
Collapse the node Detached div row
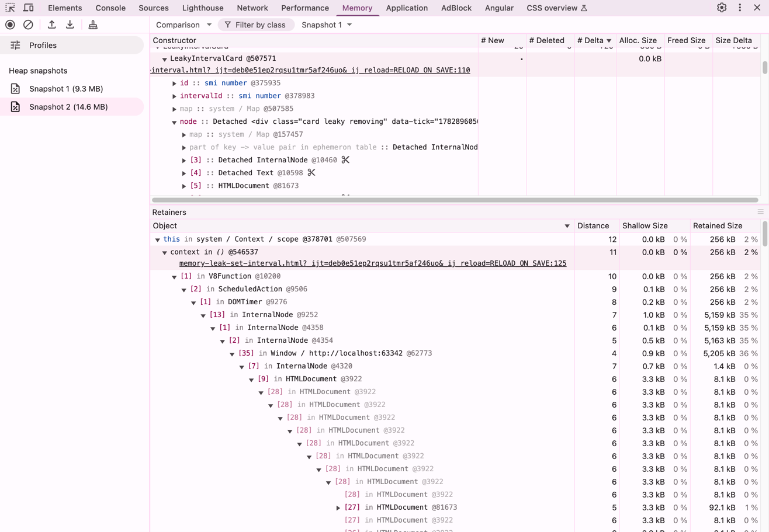(174, 121)
